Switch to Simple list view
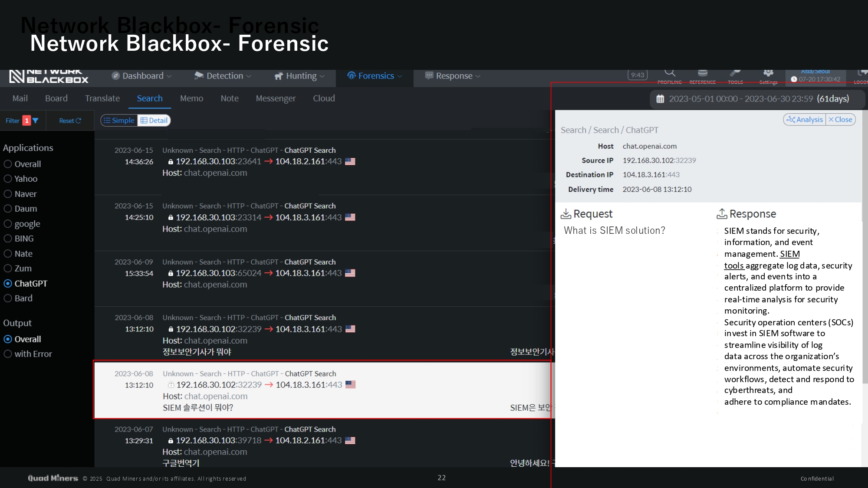 point(119,121)
